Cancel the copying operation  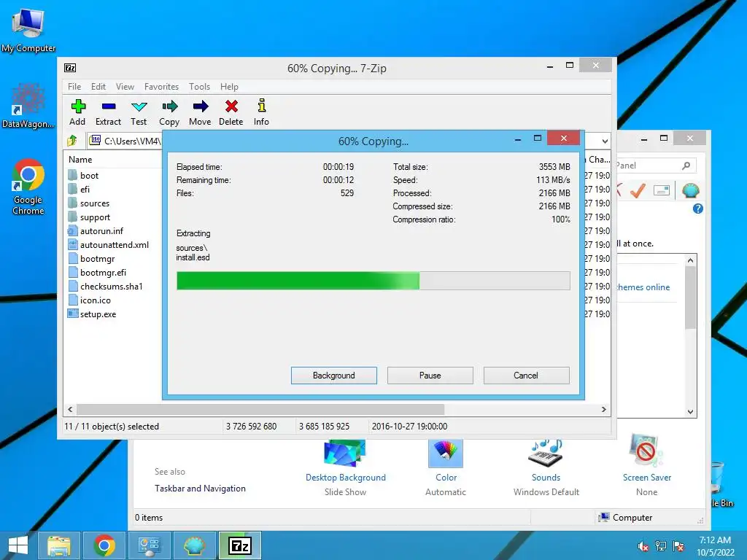pos(527,376)
